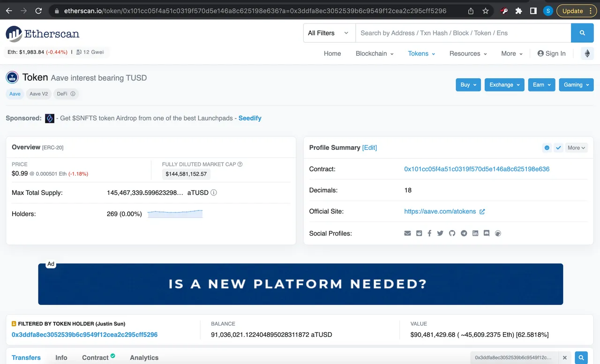This screenshot has height=364, width=600.
Task: Open the Gaming dropdown button
Action: pos(576,85)
